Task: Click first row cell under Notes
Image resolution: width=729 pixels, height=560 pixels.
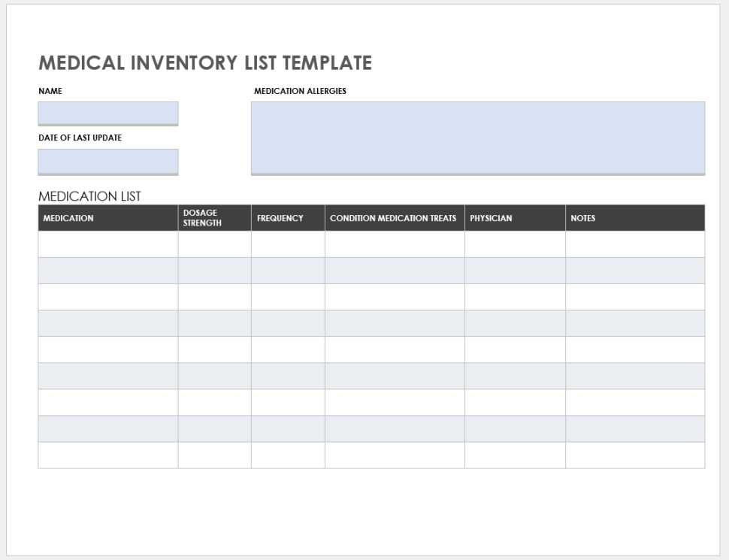Action: pyautogui.click(x=635, y=244)
